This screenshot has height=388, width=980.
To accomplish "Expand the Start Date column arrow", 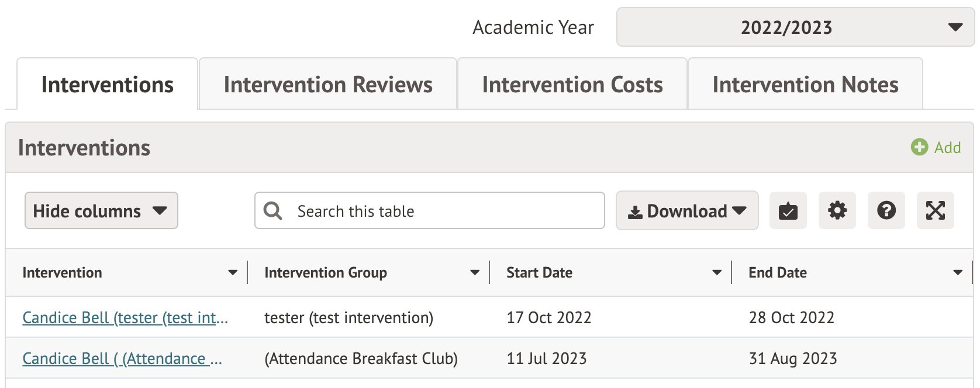I will 717,272.
